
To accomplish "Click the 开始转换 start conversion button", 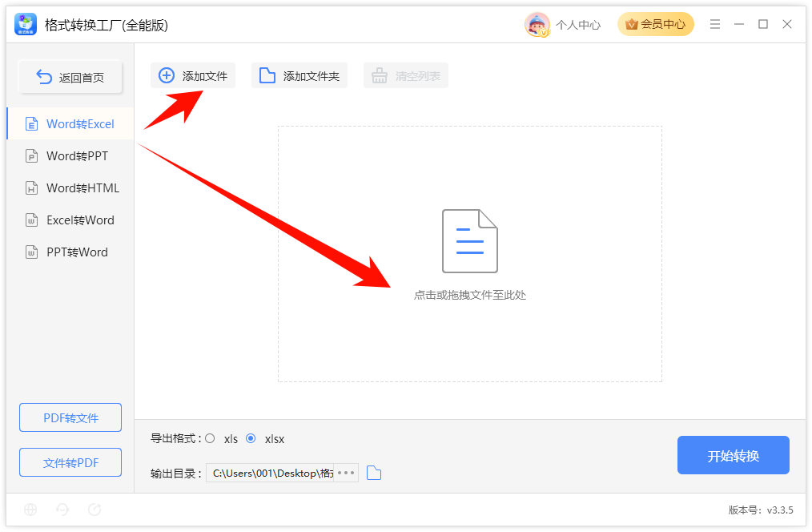I will pyautogui.click(x=734, y=455).
